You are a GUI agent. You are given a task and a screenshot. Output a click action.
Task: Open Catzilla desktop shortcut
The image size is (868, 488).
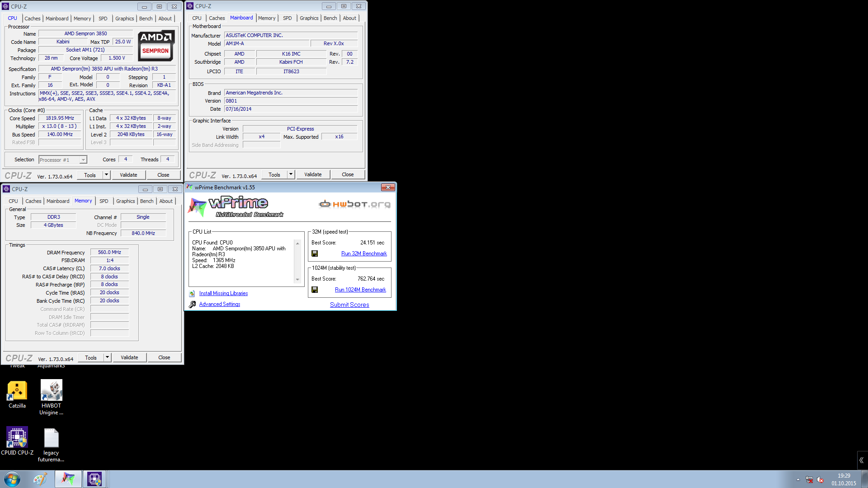pos(17,394)
